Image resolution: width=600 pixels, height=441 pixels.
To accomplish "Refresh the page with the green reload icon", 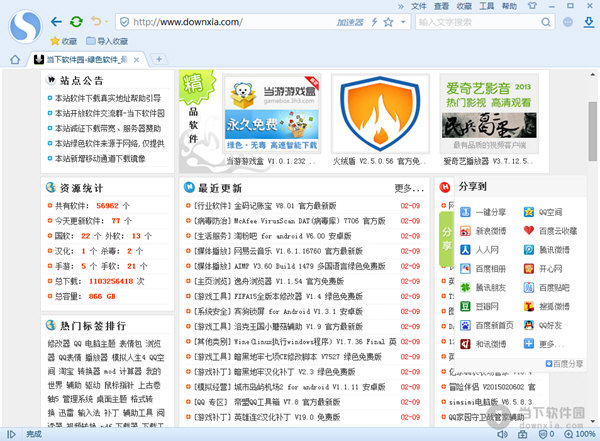I will pyautogui.click(x=77, y=21).
